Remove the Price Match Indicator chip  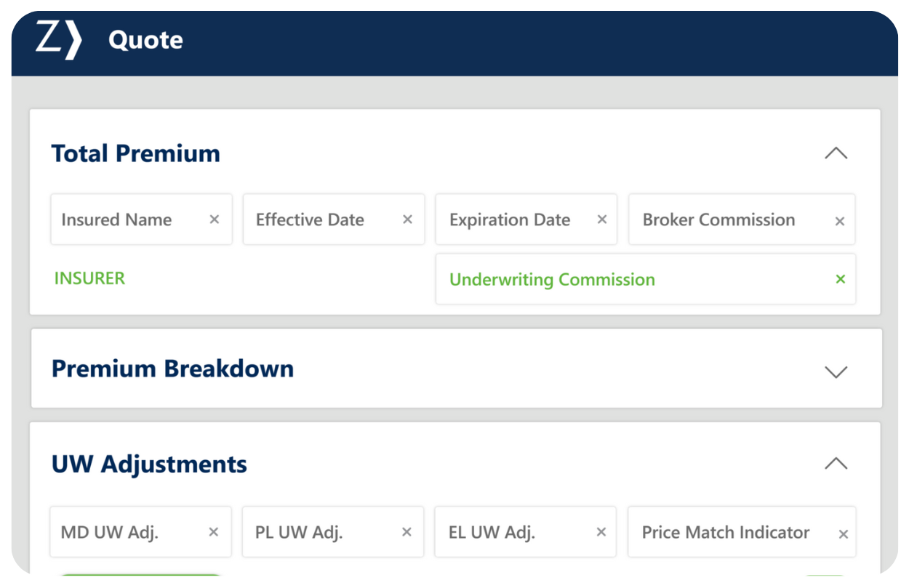point(844,533)
